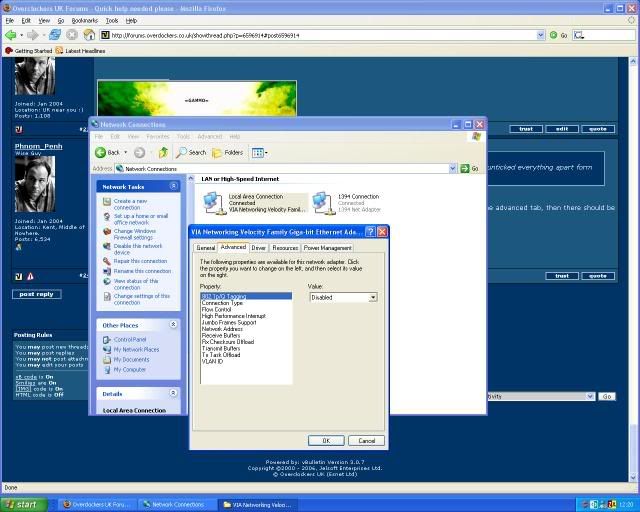Open My Network Places link

136,349
